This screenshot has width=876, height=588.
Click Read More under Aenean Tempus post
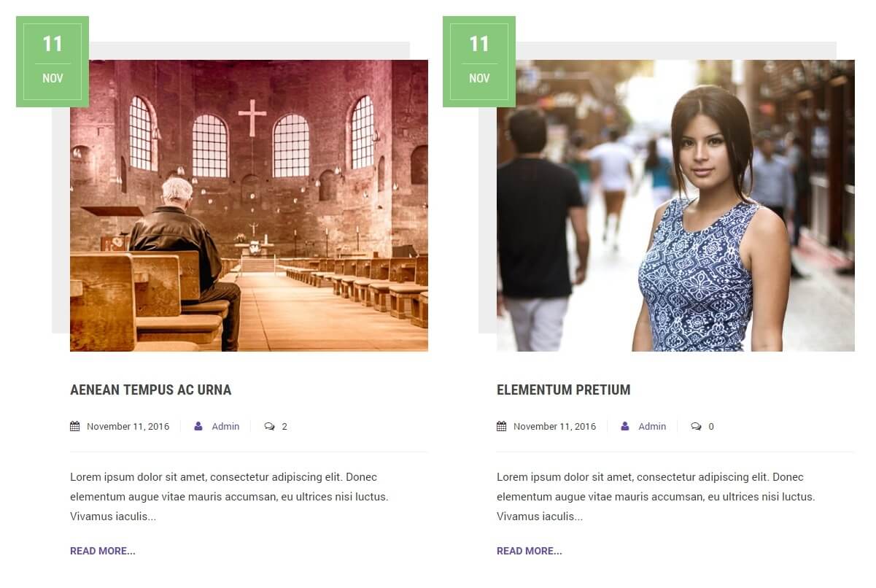pos(103,551)
